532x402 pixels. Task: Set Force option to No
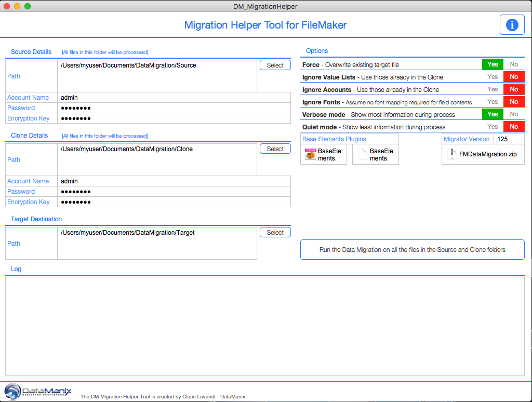pyautogui.click(x=514, y=64)
